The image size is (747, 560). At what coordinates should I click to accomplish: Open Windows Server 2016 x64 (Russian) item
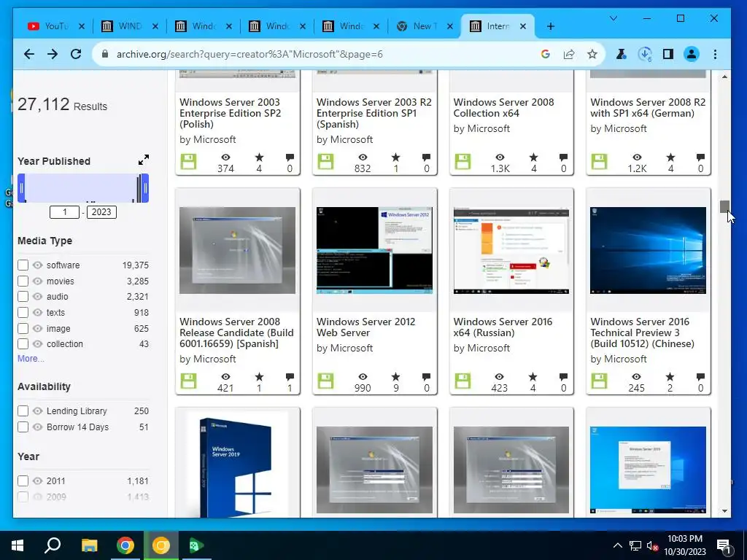(x=503, y=327)
